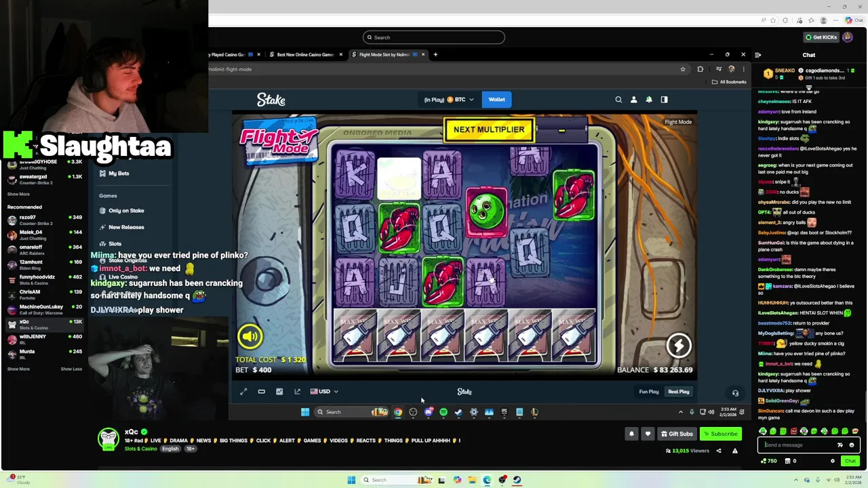The height and width of the screenshot is (488, 868).
Task: Open MachineGunLukey channel in sidebar
Action: pyautogui.click(x=45, y=310)
